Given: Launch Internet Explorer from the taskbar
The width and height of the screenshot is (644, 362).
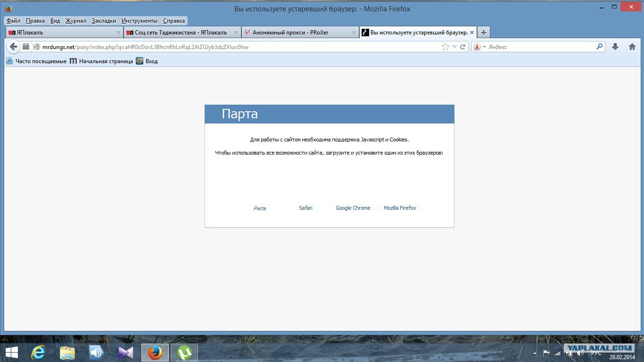Looking at the screenshot, I should [x=38, y=352].
